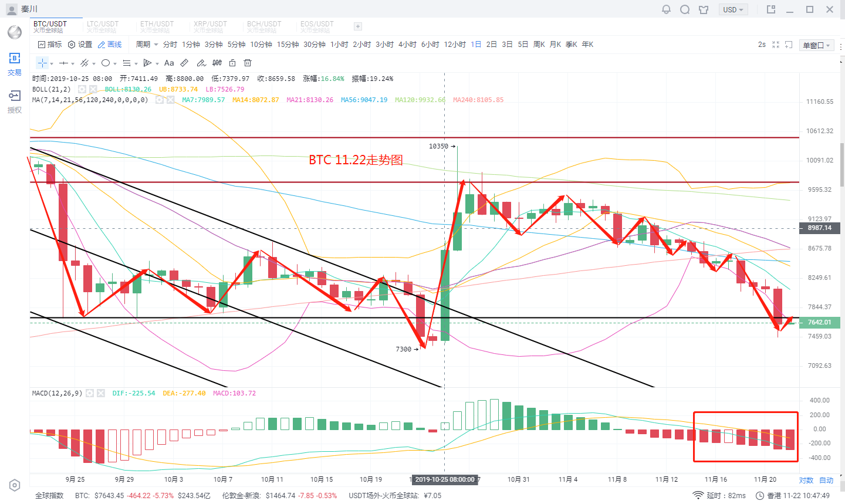Select the 1日 daily timeframe
The image size is (845, 504).
[x=476, y=45]
